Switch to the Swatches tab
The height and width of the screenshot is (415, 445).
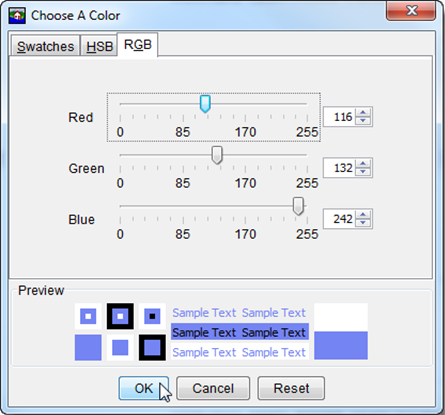coord(46,46)
